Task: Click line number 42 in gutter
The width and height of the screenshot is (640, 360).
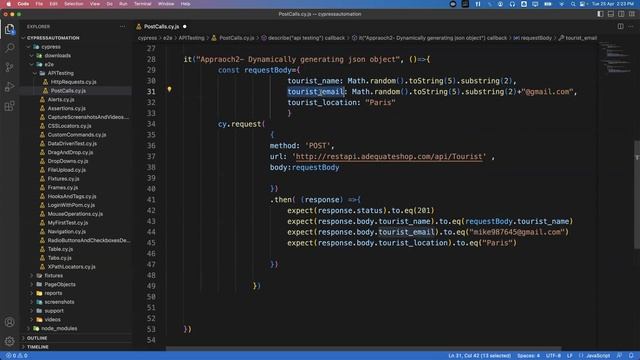Action: [x=151, y=211]
